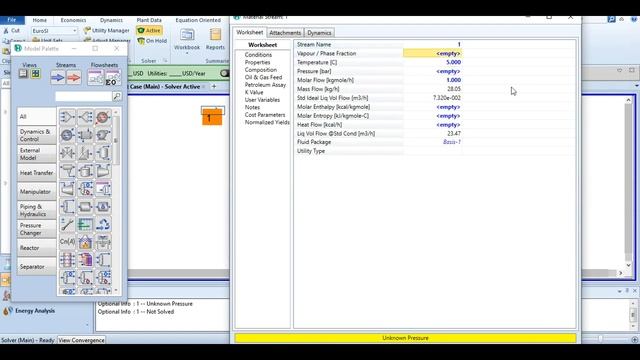This screenshot has height=360, width=640.
Task: Open Petroleum Assay page in list
Action: tap(265, 85)
